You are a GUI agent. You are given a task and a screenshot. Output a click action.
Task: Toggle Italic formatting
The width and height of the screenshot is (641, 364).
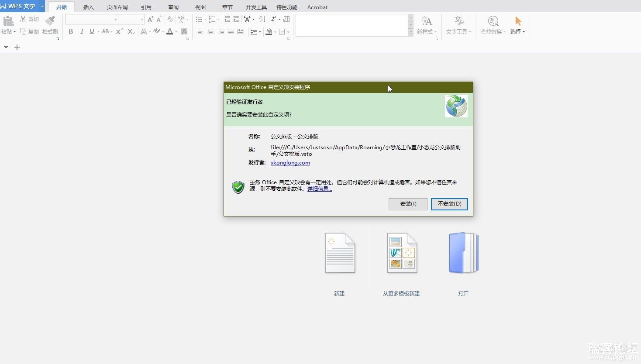point(82,31)
